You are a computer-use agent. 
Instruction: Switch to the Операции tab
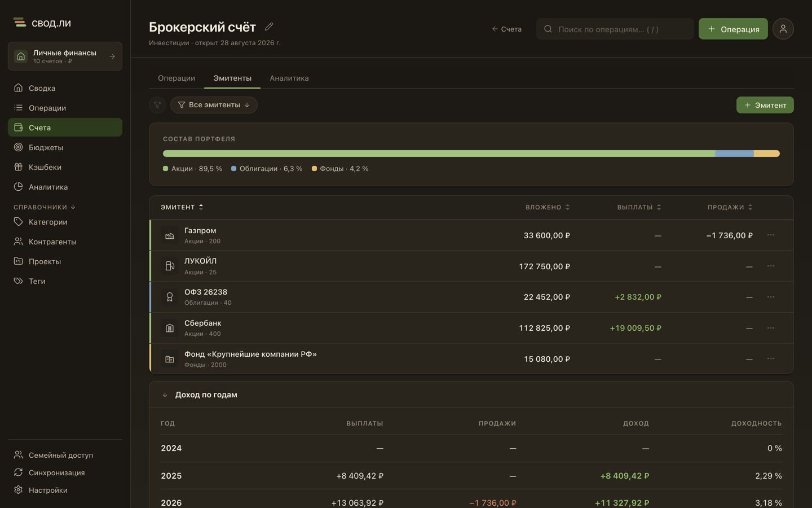point(176,78)
